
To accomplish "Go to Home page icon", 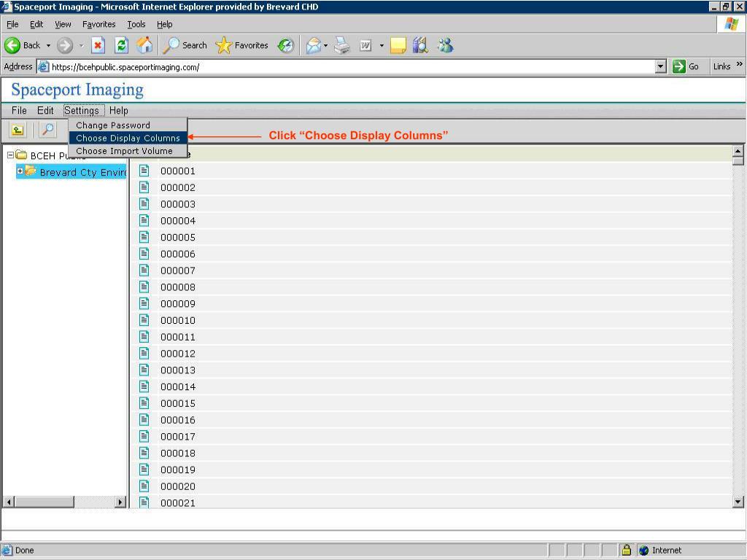I will 144,45.
